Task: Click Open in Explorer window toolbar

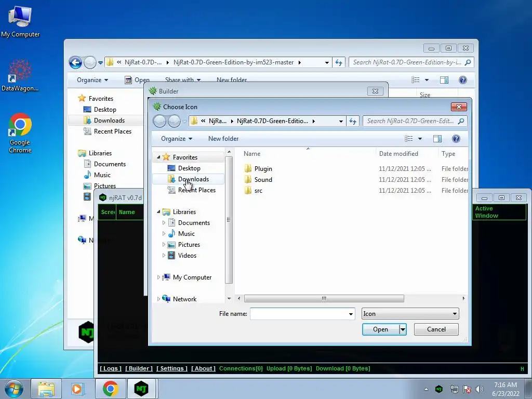Action: click(137, 80)
